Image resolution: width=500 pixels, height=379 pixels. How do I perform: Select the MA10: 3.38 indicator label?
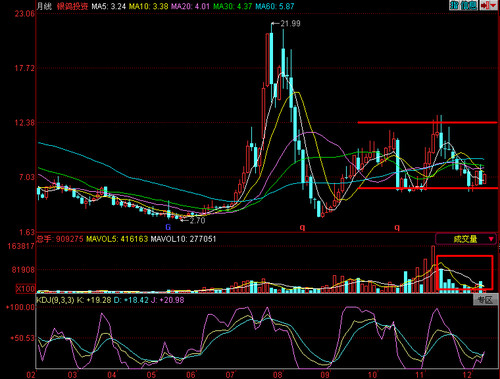148,6
